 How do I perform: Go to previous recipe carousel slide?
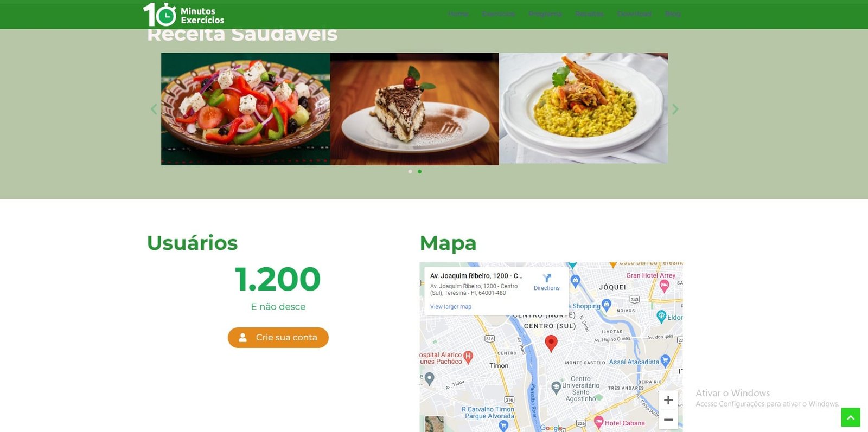pos(154,109)
